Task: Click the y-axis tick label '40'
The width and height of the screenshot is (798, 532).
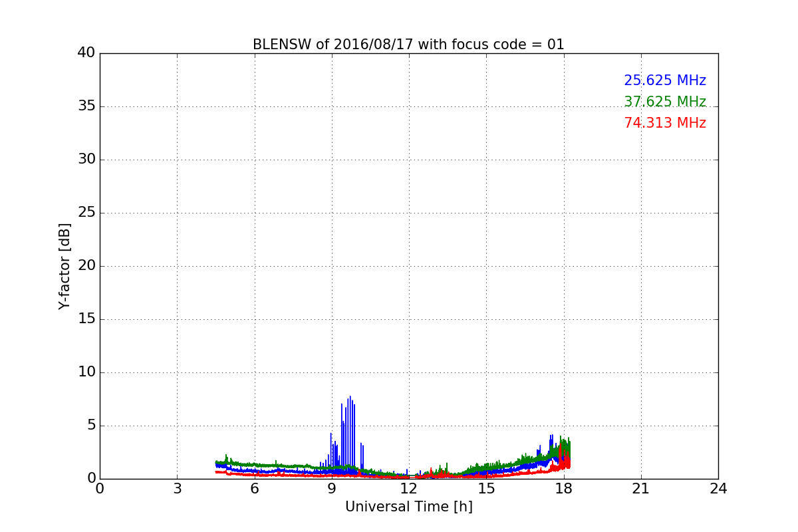Action: click(x=86, y=53)
